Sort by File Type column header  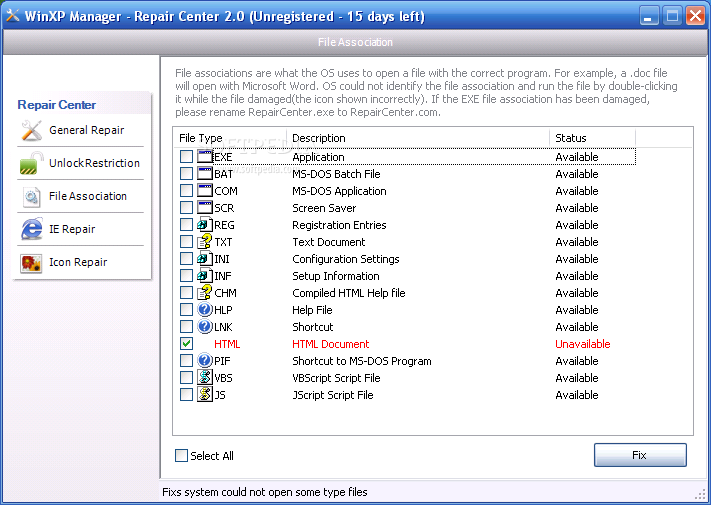click(230, 138)
